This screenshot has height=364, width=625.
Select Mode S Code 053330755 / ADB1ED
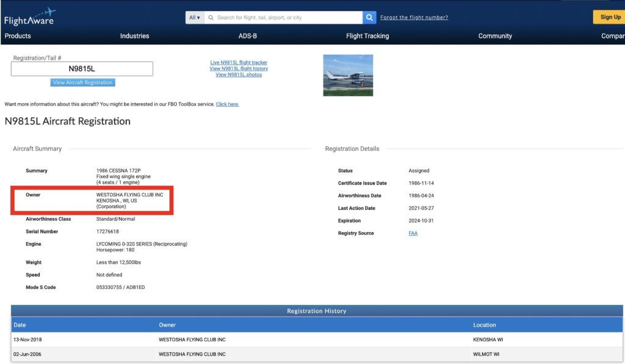click(x=120, y=287)
